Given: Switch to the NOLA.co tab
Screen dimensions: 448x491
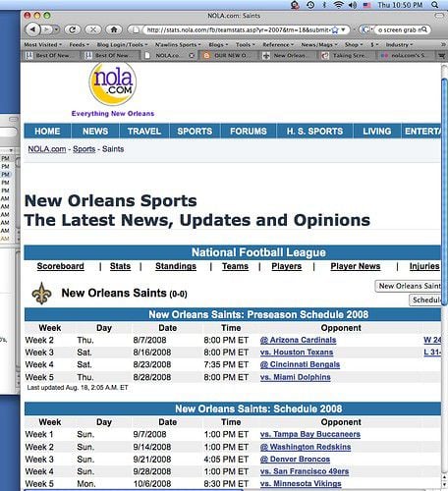Looking at the screenshot, I should [169, 56].
